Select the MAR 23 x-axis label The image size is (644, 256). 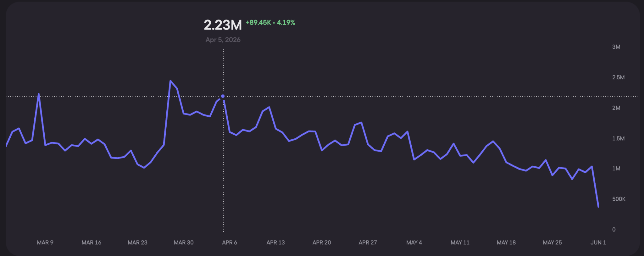pyautogui.click(x=137, y=242)
